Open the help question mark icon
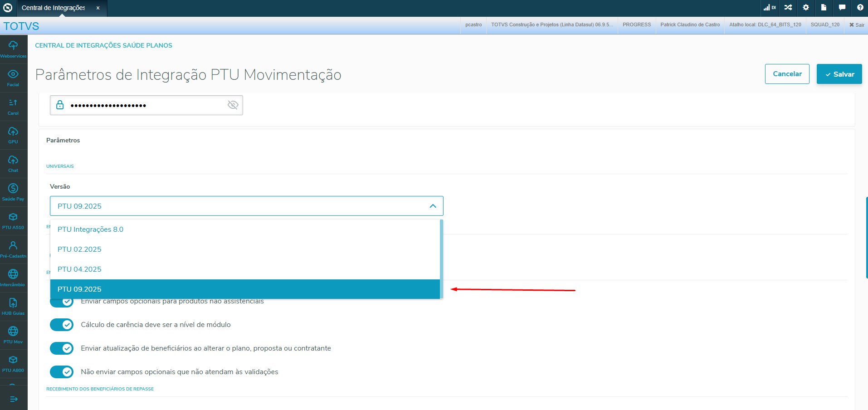Screen dimensions: 868x410 (860, 8)
